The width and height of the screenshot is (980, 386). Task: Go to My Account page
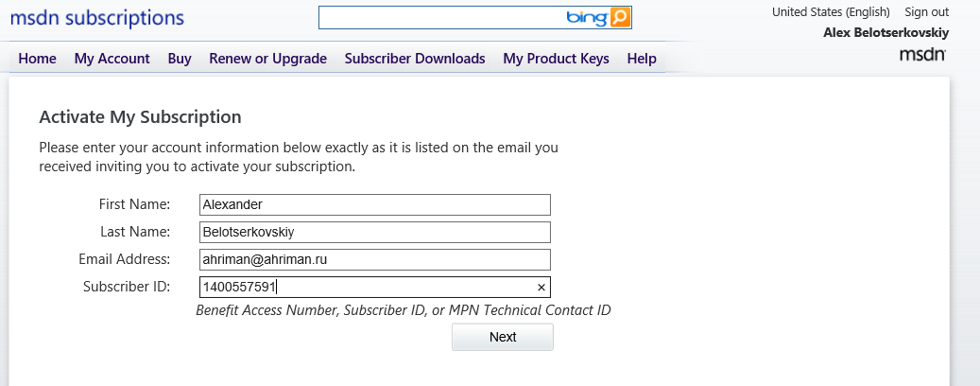[x=112, y=59]
